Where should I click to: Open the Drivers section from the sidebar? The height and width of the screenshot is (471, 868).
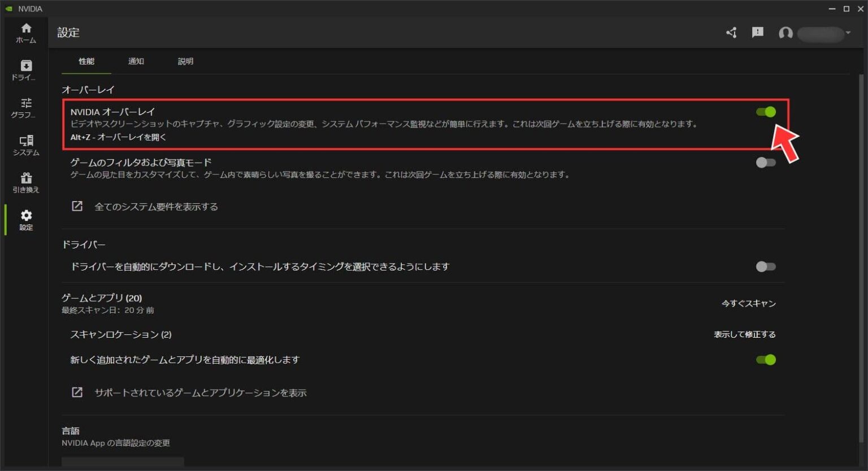[x=25, y=69]
